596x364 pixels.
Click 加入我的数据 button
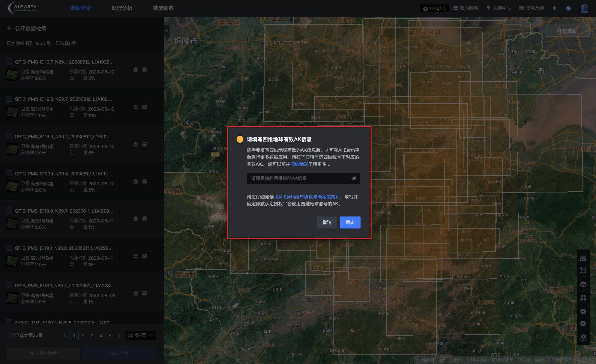pyautogui.click(x=43, y=353)
